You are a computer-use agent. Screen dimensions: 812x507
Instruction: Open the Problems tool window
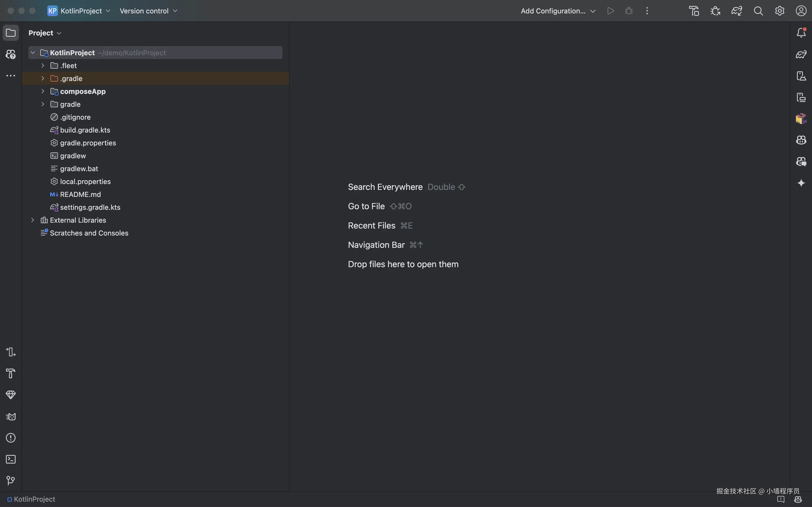11,438
